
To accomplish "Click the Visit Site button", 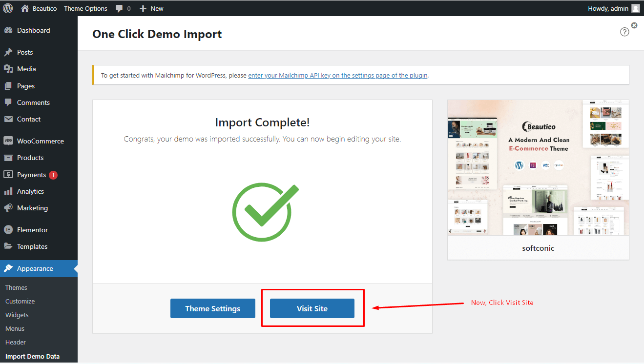I will coord(312,308).
